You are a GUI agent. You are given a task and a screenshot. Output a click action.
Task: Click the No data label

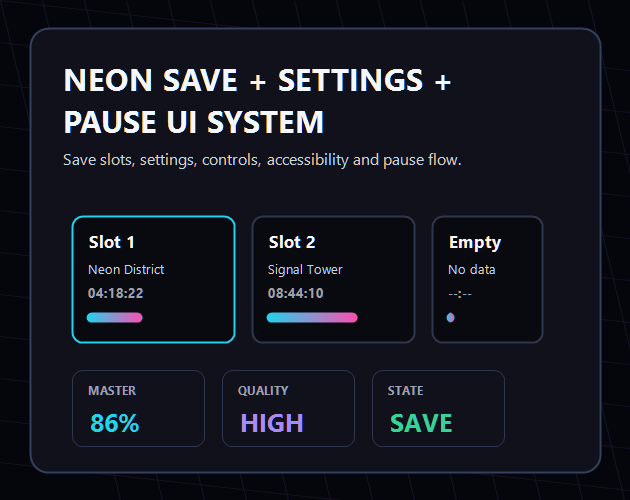click(x=472, y=269)
